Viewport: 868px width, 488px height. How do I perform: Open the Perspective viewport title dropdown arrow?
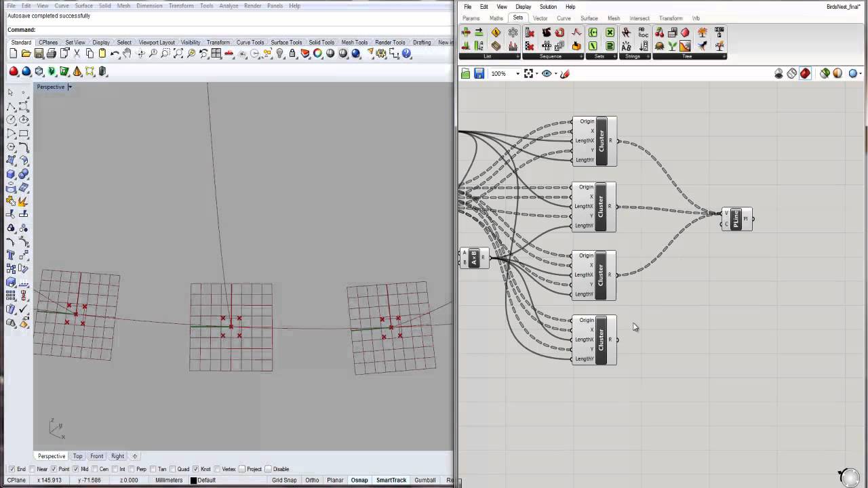pos(69,87)
